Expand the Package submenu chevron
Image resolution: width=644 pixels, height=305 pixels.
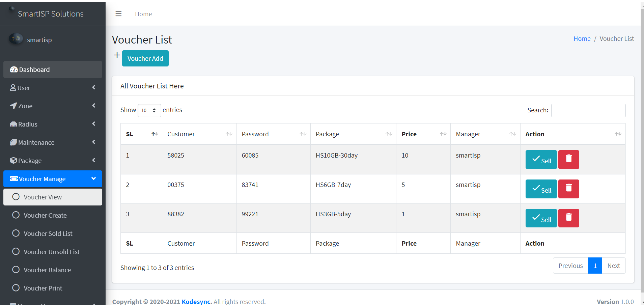(93, 160)
